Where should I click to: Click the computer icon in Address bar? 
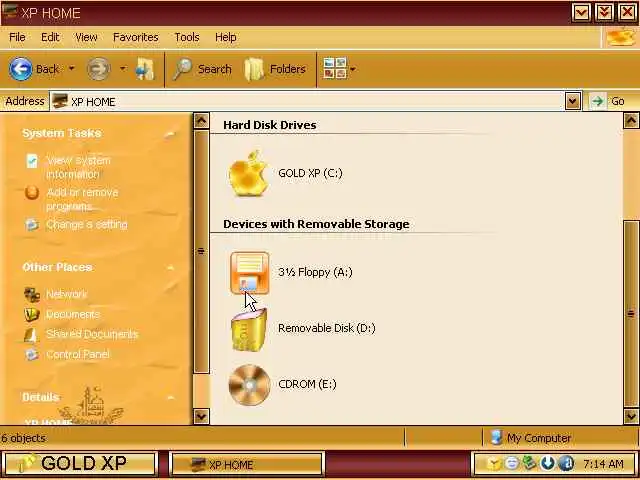coord(60,101)
